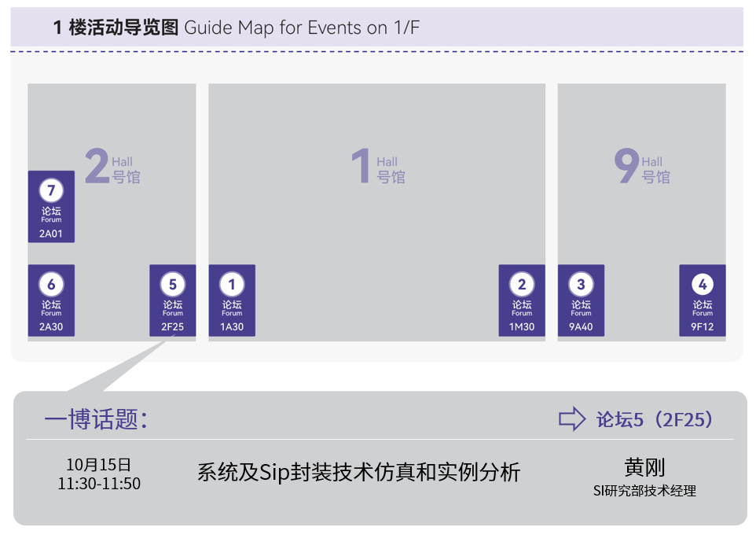Click the speaker name 黄刚
This screenshot has height=538, width=756.
point(646,468)
